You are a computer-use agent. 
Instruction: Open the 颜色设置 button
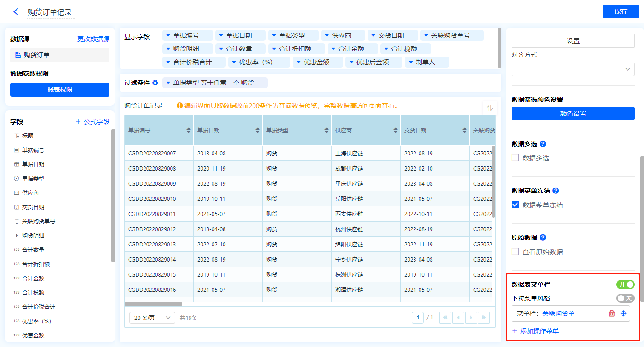[x=573, y=114]
